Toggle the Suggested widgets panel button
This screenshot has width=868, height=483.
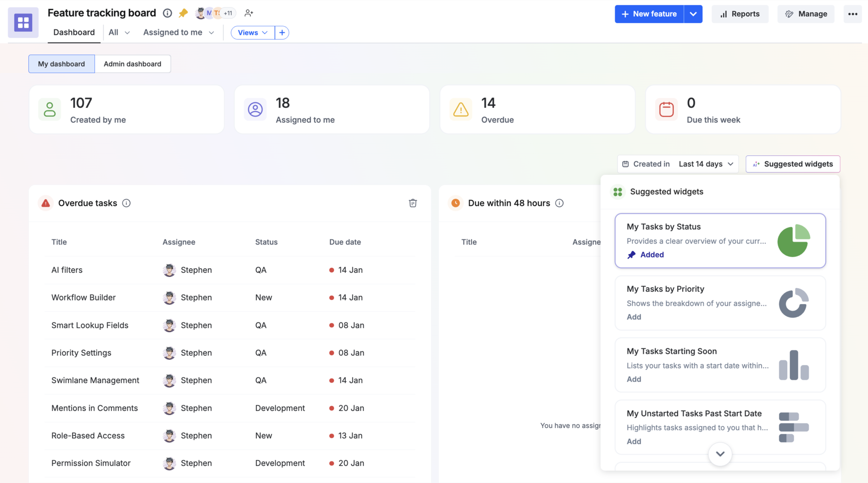pyautogui.click(x=792, y=164)
